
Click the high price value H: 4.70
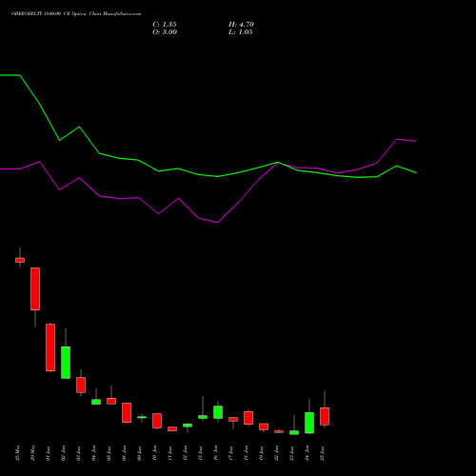(x=241, y=25)
